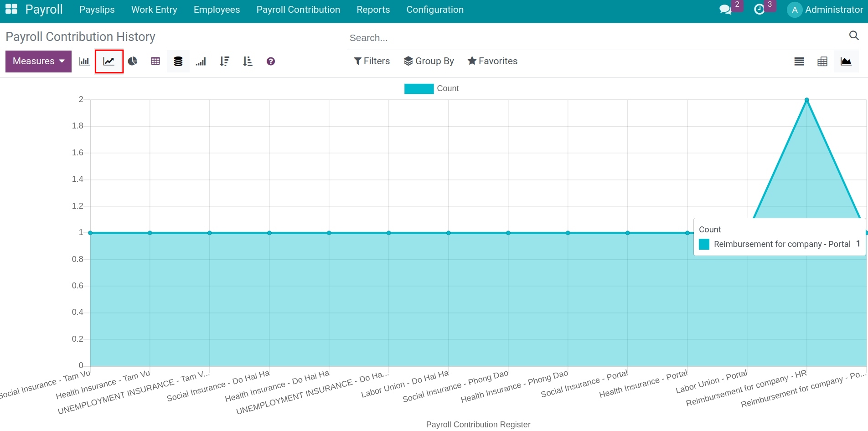
Task: Toggle the stacked data icon
Action: [x=178, y=61]
